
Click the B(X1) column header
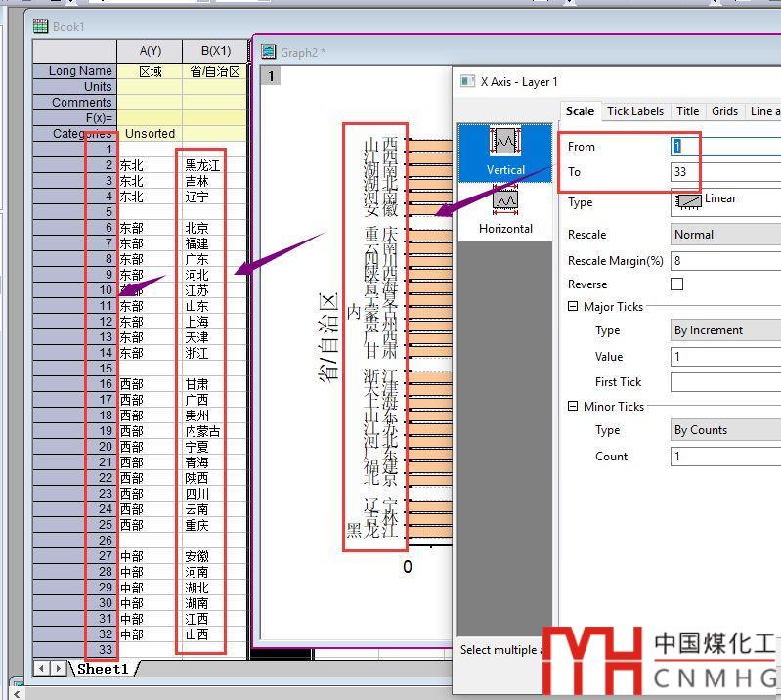click(x=214, y=51)
